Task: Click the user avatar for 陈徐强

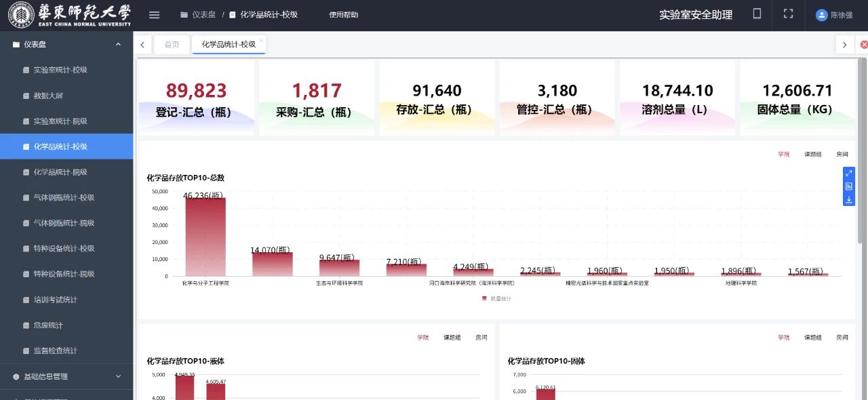Action: tap(822, 15)
